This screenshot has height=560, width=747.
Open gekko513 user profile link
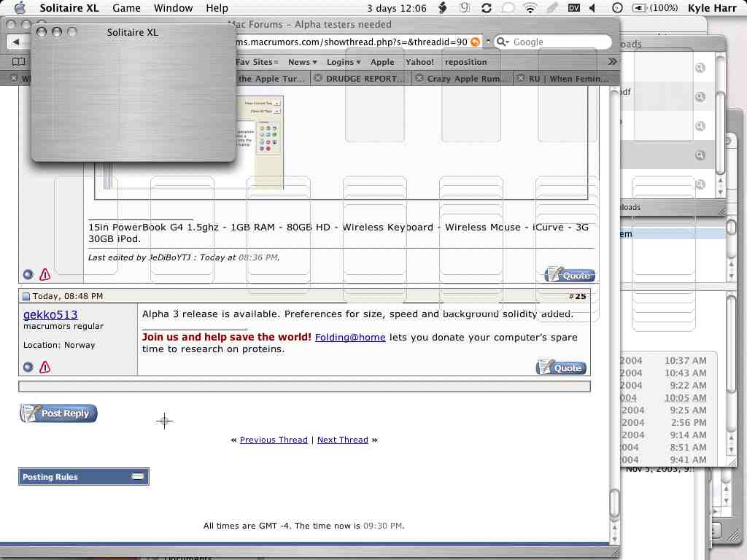[50, 314]
